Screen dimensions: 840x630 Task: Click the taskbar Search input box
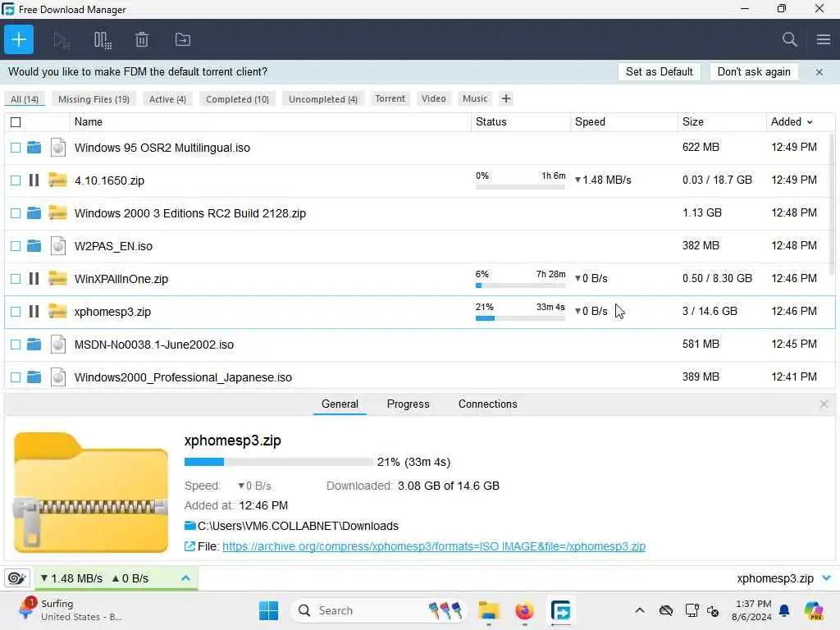tap(379, 610)
